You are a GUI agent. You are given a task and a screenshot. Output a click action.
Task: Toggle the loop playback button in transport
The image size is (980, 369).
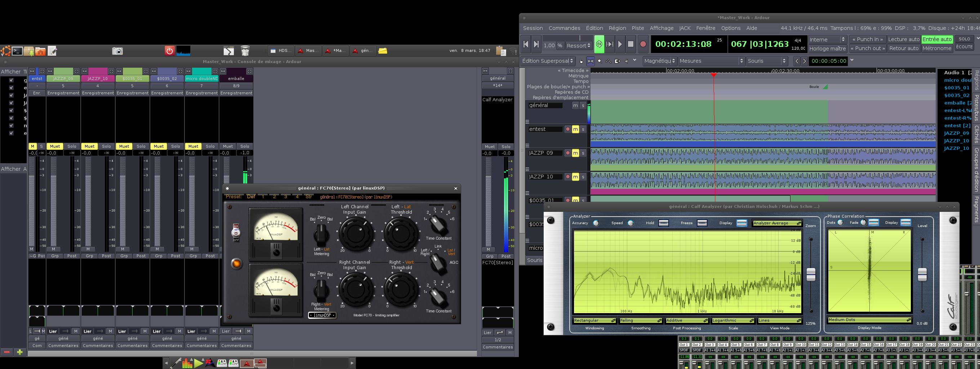point(599,45)
